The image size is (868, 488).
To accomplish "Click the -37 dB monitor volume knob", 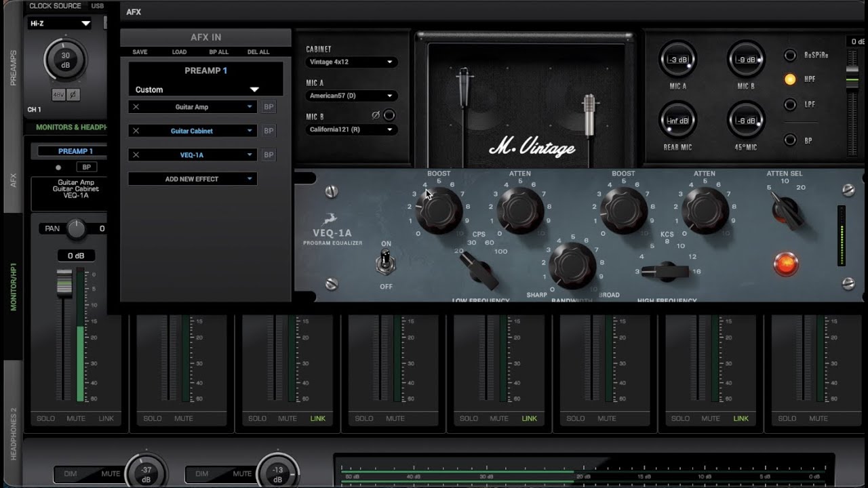I will 146,473.
